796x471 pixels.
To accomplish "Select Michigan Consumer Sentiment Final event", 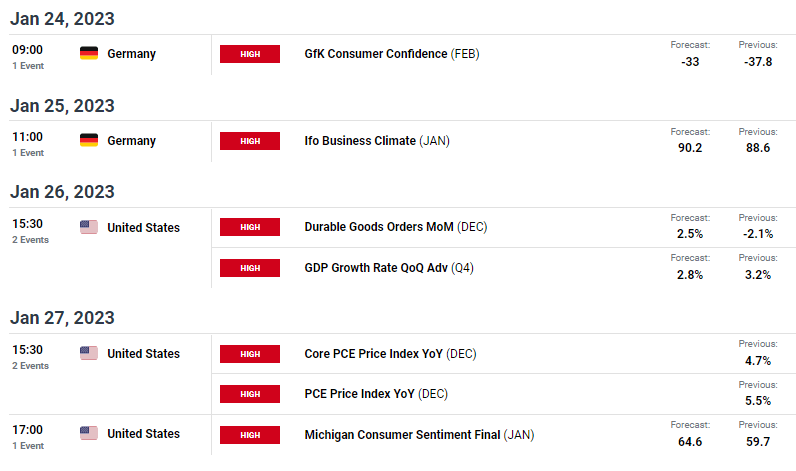I will point(419,435).
